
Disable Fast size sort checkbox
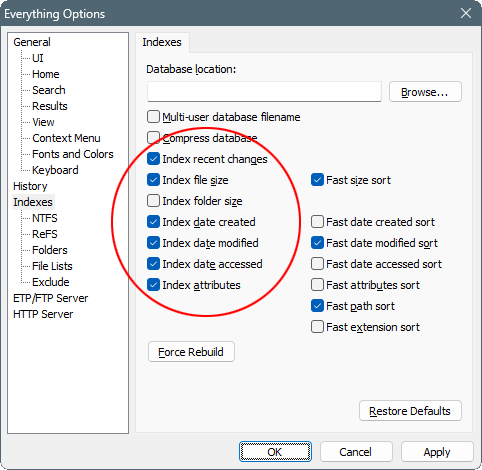317,180
